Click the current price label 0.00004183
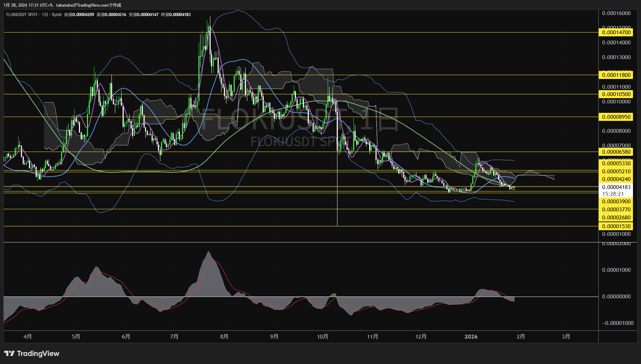Viewport: 641px width, 364px height. click(x=616, y=187)
